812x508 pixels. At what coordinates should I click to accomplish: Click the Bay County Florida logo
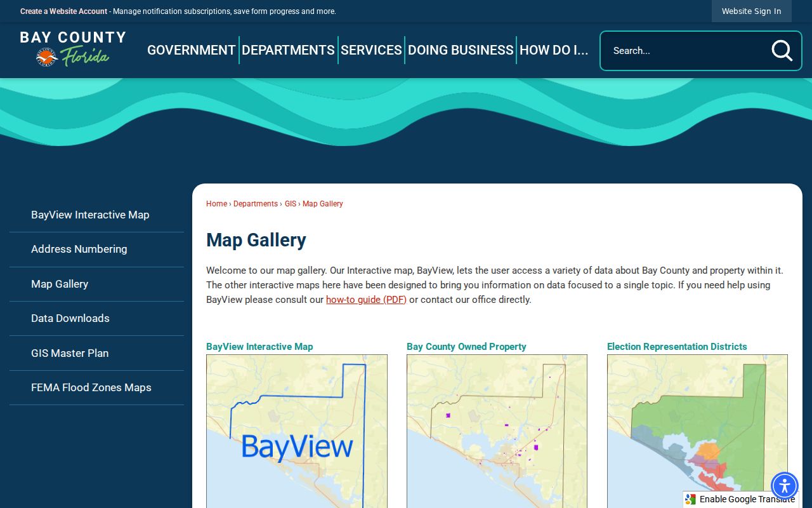click(73, 49)
